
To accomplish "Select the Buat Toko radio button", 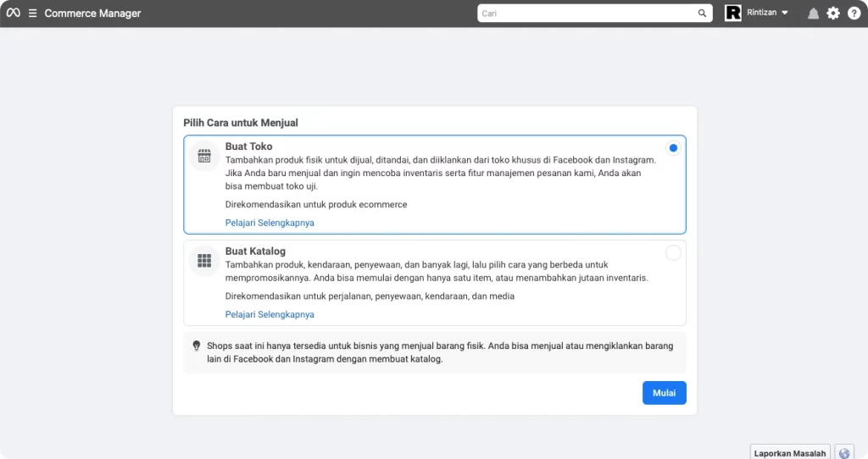I will (x=673, y=147).
